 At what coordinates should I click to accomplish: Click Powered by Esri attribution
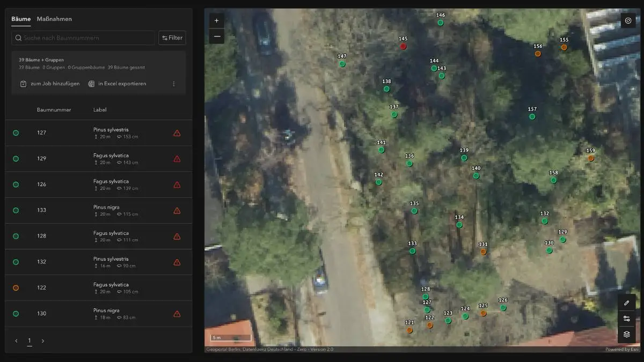tap(622, 349)
